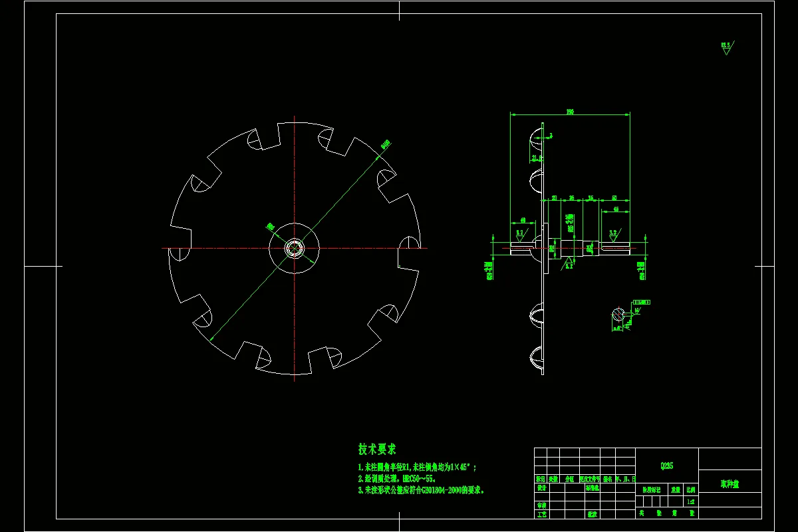Click the 处数 column header

(x=553, y=479)
